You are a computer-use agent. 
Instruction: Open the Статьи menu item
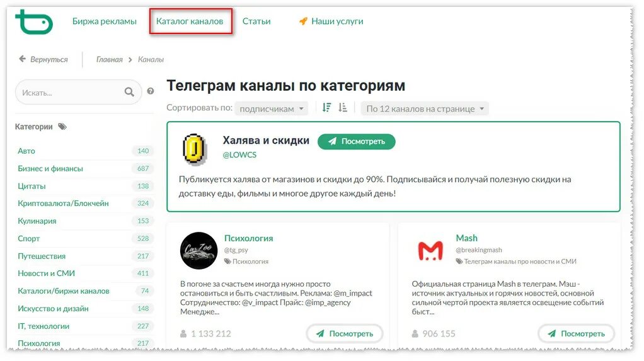point(256,21)
